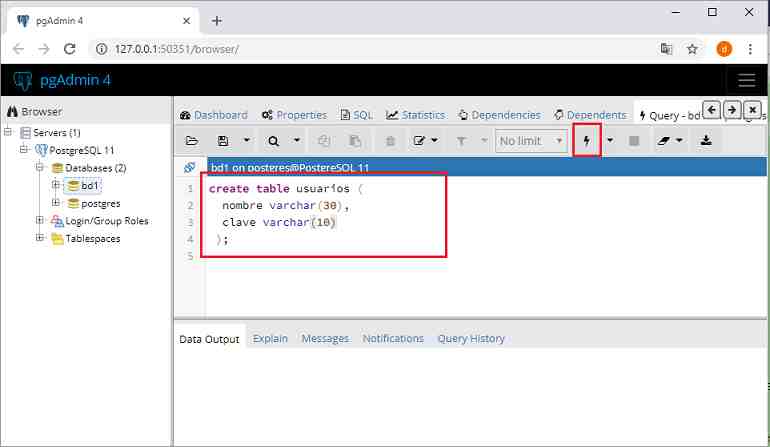Move tabs left with arrow button
This screenshot has height=447, width=770.
pos(712,110)
